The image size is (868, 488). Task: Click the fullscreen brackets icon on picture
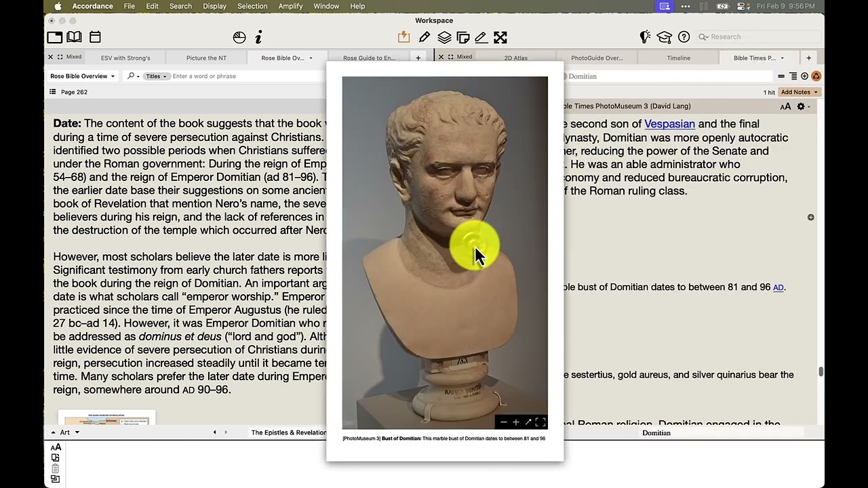(540, 423)
